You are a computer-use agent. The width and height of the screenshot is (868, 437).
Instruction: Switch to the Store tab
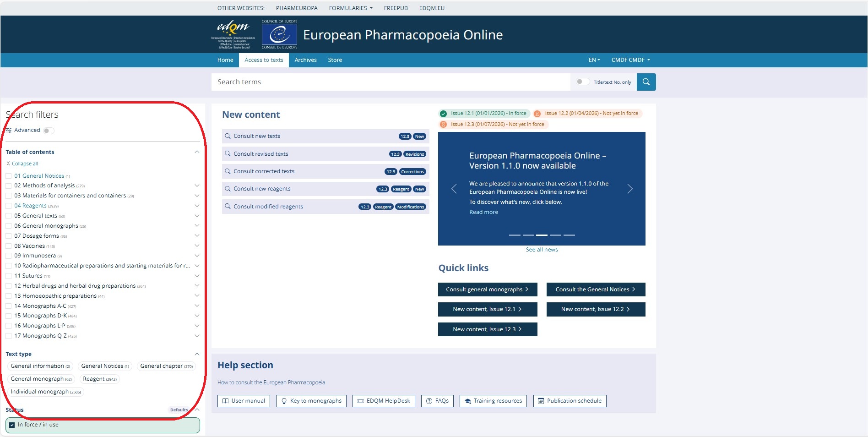335,60
